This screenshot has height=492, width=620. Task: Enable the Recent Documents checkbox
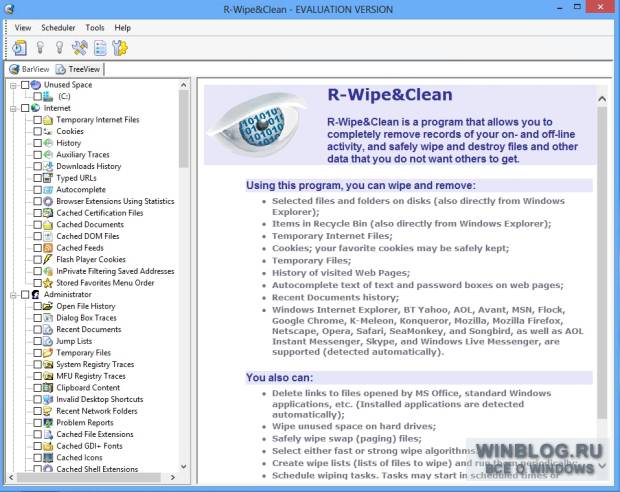pos(37,329)
